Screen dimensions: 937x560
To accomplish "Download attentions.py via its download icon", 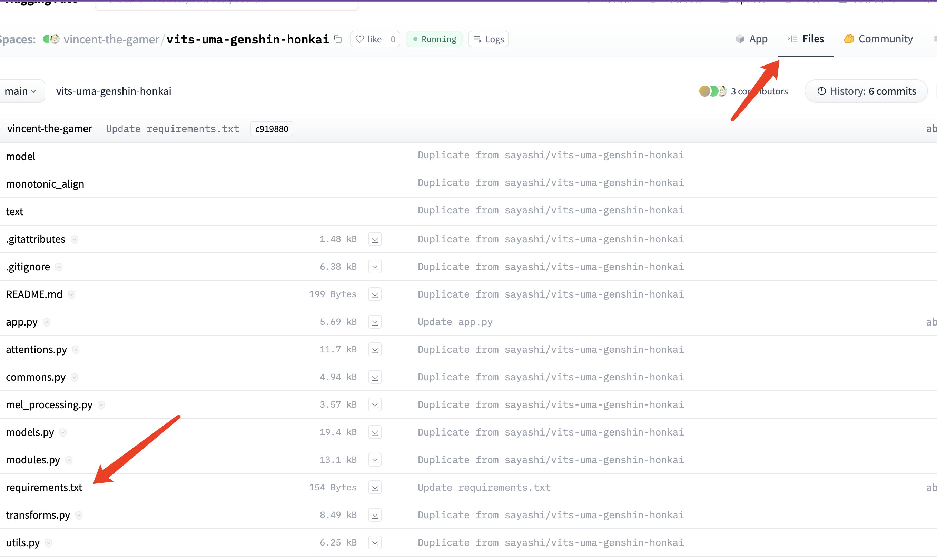I will [375, 349].
